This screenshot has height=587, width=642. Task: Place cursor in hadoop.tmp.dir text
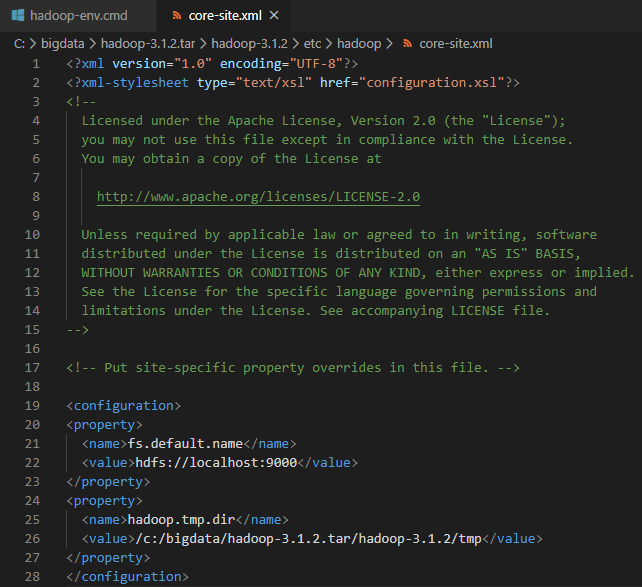point(181,520)
